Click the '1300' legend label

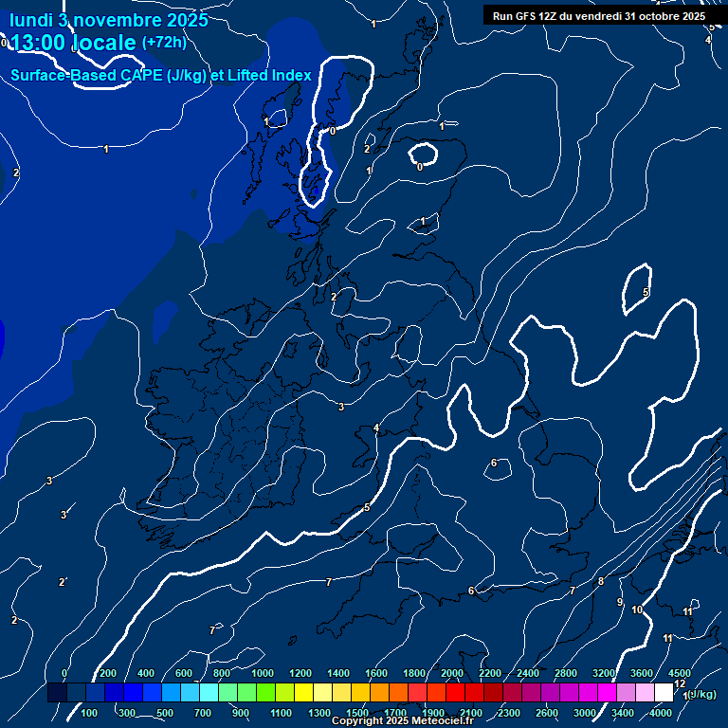tap(319, 713)
